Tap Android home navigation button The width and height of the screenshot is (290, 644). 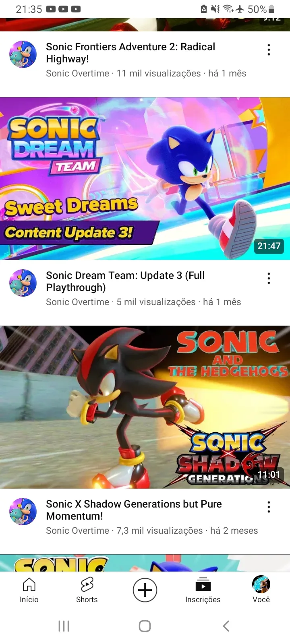click(145, 626)
